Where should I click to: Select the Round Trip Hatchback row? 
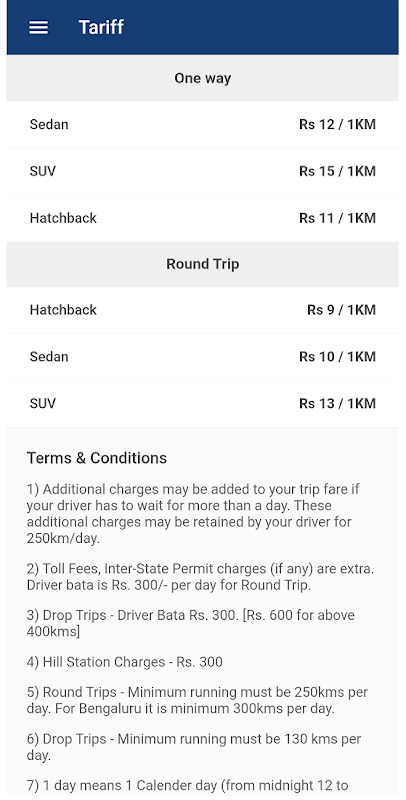pyautogui.click(x=202, y=310)
